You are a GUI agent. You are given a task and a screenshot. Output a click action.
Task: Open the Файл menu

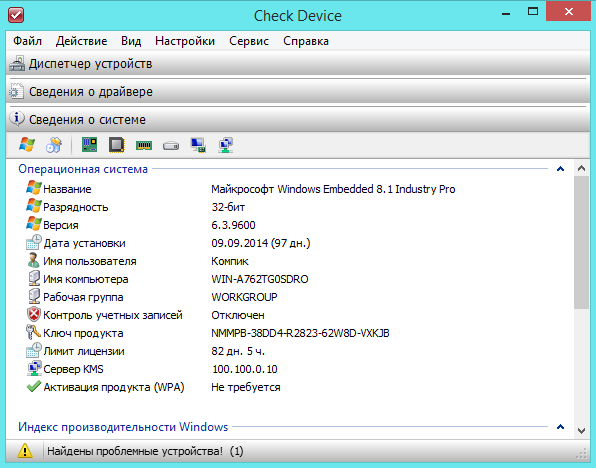[27, 41]
